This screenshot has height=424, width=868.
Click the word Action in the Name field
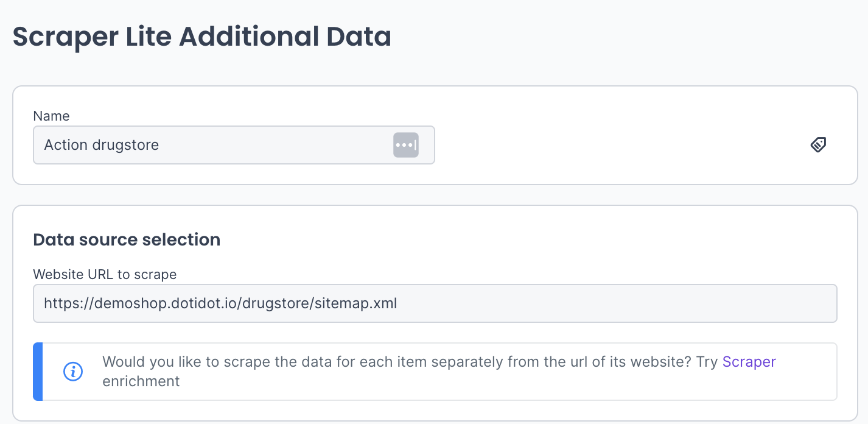point(65,145)
